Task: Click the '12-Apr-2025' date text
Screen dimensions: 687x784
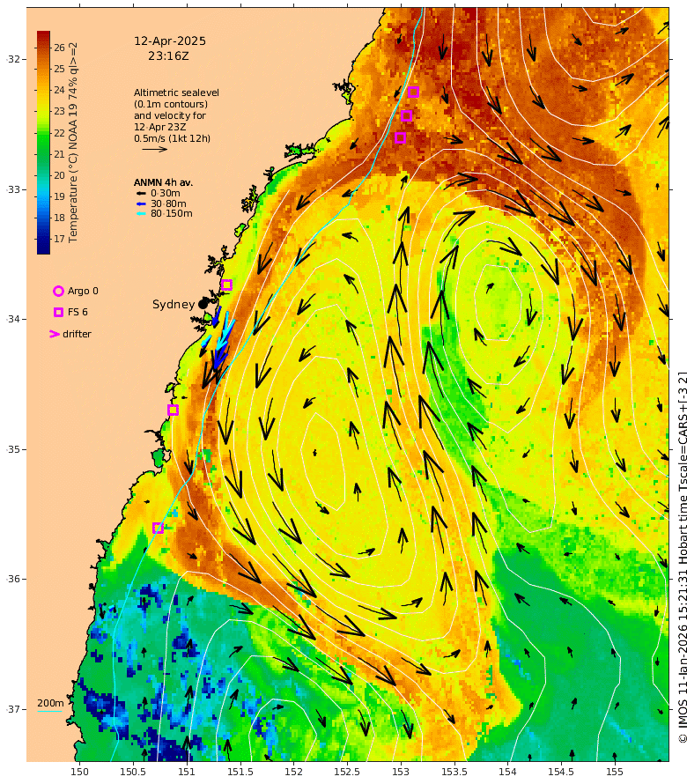Action: point(170,41)
